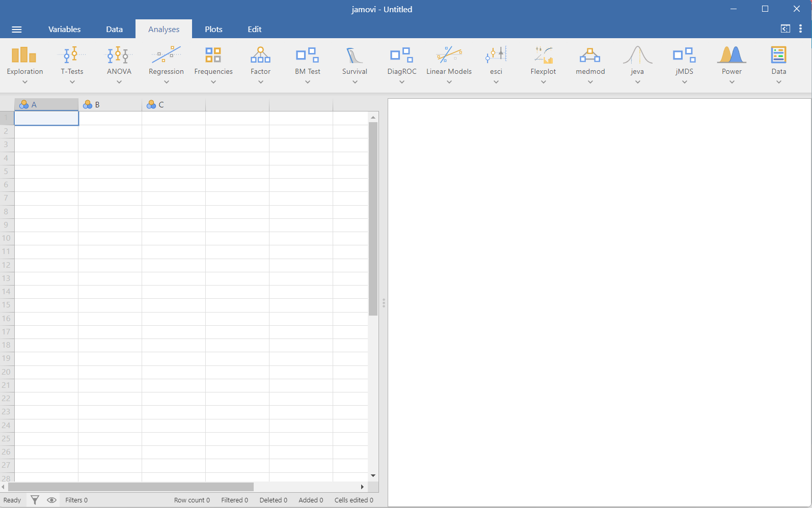
Task: Expand the Power dropdown chevron
Action: pos(732,82)
